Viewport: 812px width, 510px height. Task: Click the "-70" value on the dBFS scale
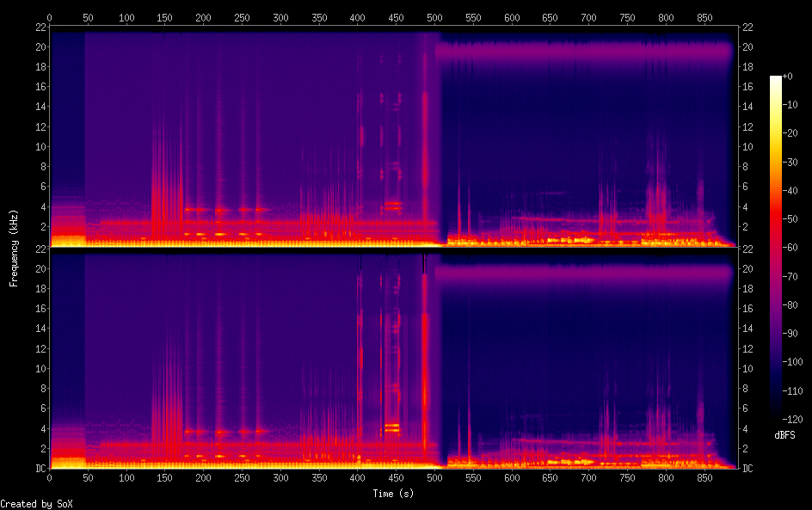[790, 276]
